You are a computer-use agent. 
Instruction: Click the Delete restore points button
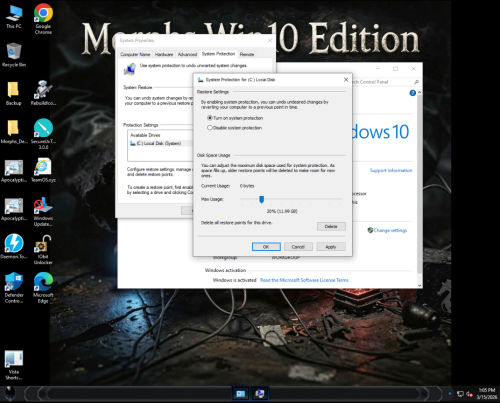(x=331, y=227)
